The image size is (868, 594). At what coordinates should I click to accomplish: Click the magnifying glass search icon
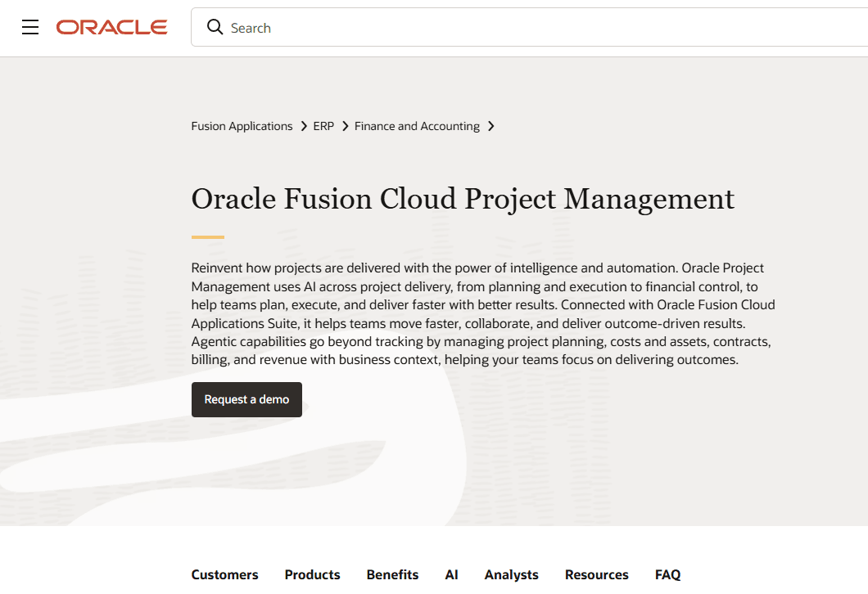[x=215, y=27]
